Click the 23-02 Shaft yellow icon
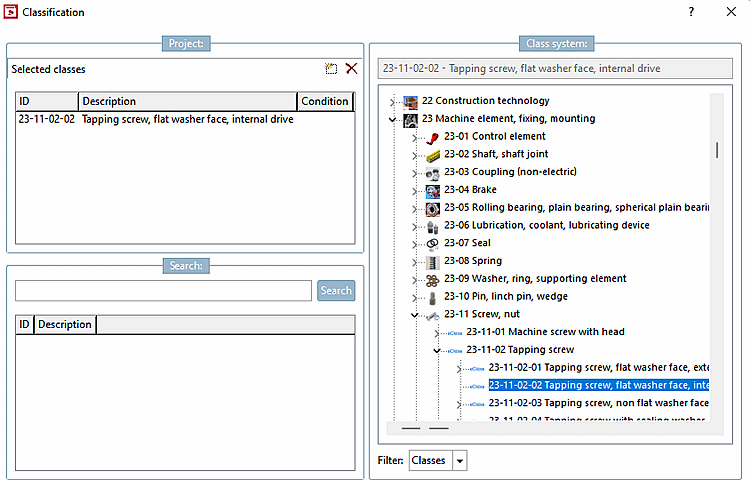 432,155
